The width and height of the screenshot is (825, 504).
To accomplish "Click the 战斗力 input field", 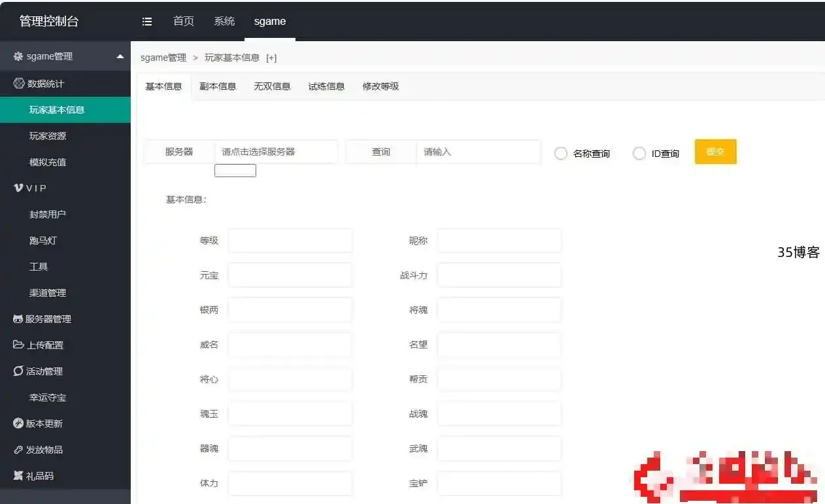I will tap(499, 275).
